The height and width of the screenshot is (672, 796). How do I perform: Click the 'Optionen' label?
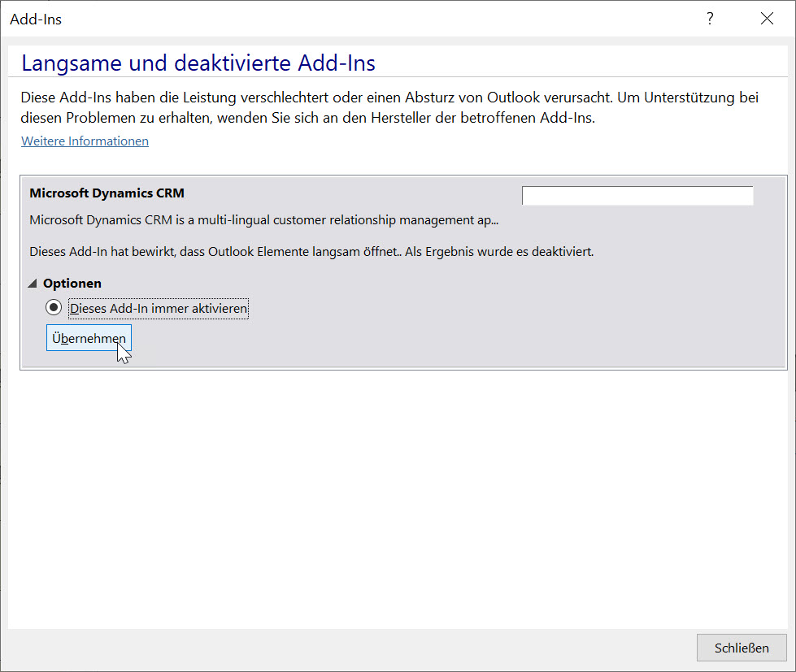(x=72, y=283)
